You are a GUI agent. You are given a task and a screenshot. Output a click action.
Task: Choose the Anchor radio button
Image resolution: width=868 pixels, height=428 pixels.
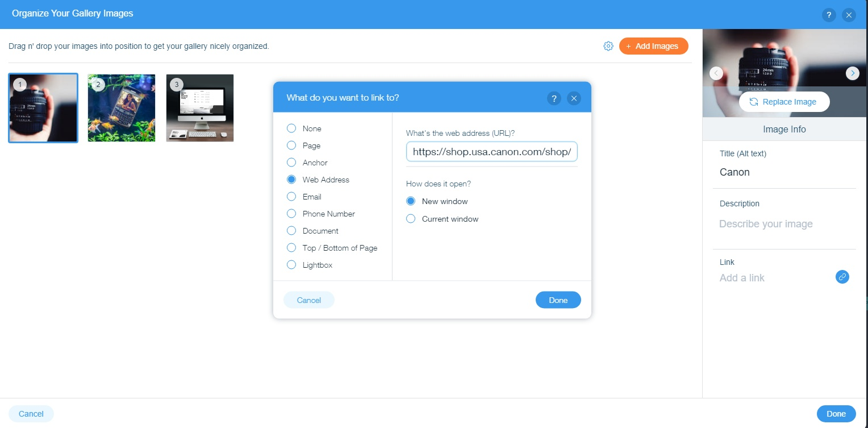pos(291,163)
